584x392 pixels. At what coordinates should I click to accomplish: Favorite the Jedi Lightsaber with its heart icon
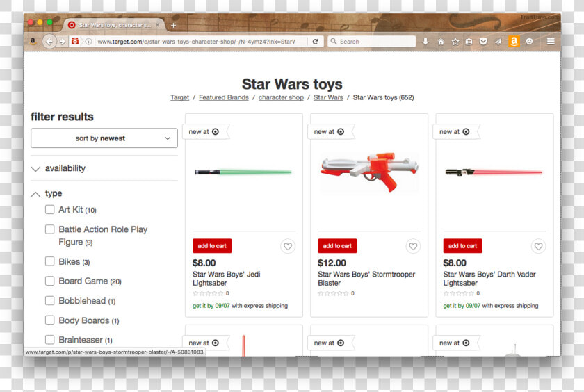(x=288, y=246)
